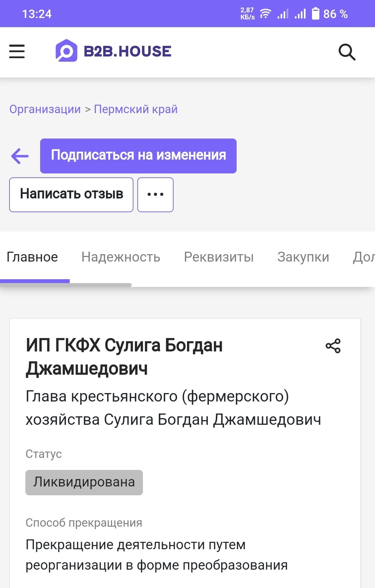Click the Ликвидирована status badge
This screenshot has height=588, width=375.
coord(84,482)
